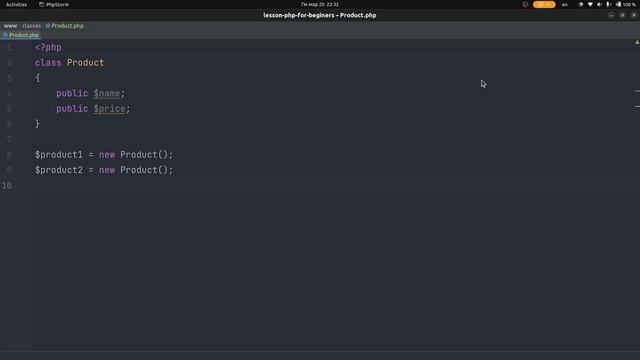Viewport: 640px width, 360px height.
Task: Click the closing brace of the class
Action: [x=38, y=124]
